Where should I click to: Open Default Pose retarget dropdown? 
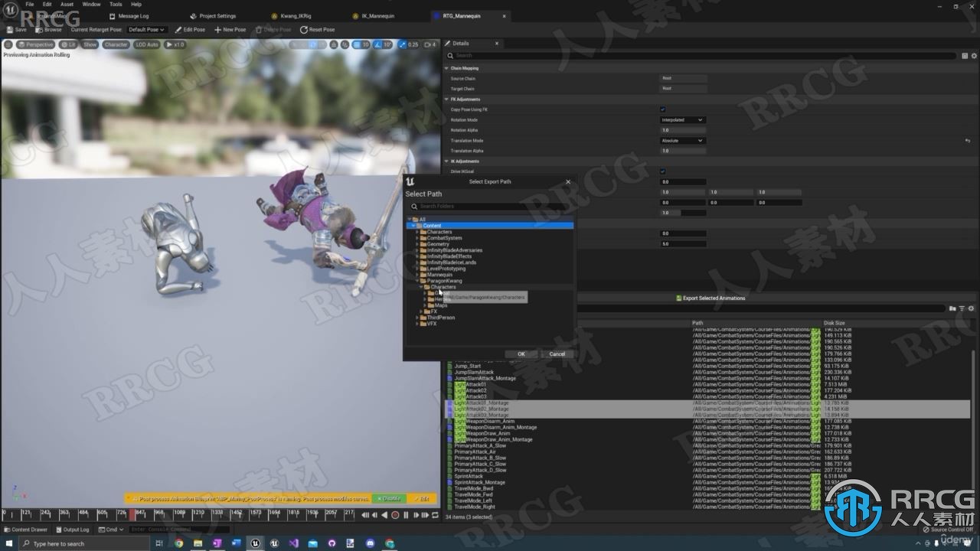pyautogui.click(x=146, y=29)
